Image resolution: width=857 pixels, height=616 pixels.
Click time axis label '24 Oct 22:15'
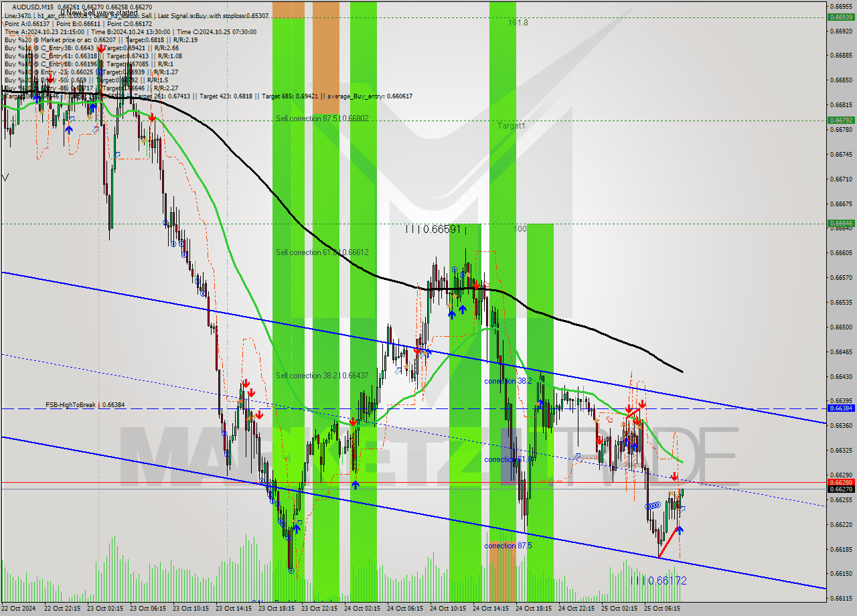tap(577, 609)
